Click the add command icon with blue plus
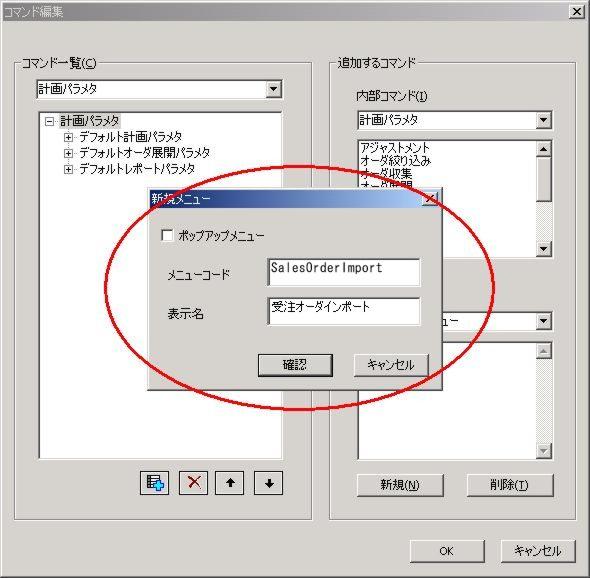The height and width of the screenshot is (578, 590). pos(154,482)
